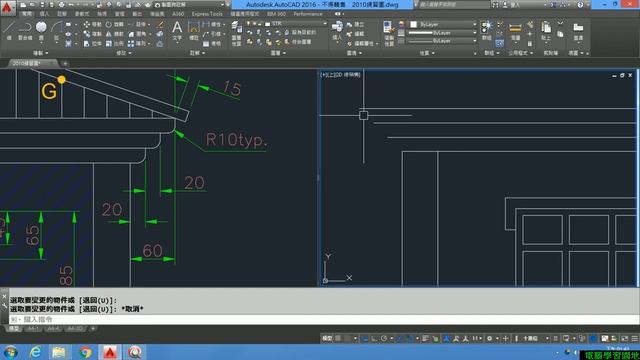
Task: Toggle the grid display in status bar
Action: (x=338, y=338)
